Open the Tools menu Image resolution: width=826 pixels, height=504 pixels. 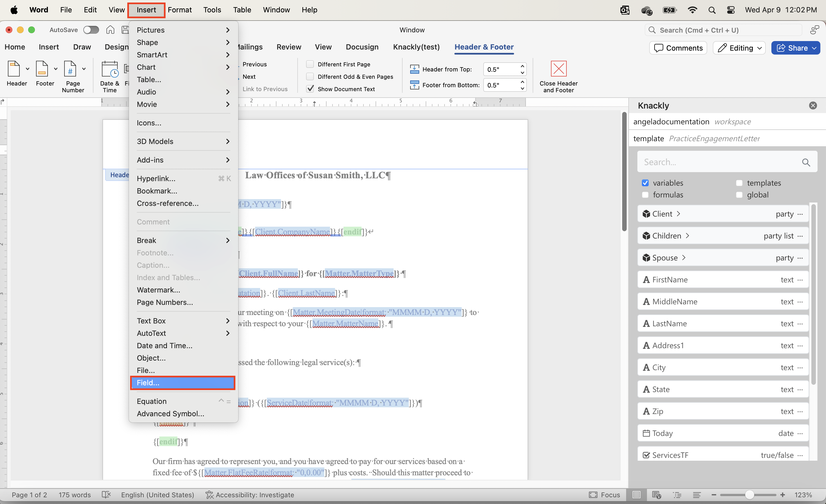[x=212, y=10]
